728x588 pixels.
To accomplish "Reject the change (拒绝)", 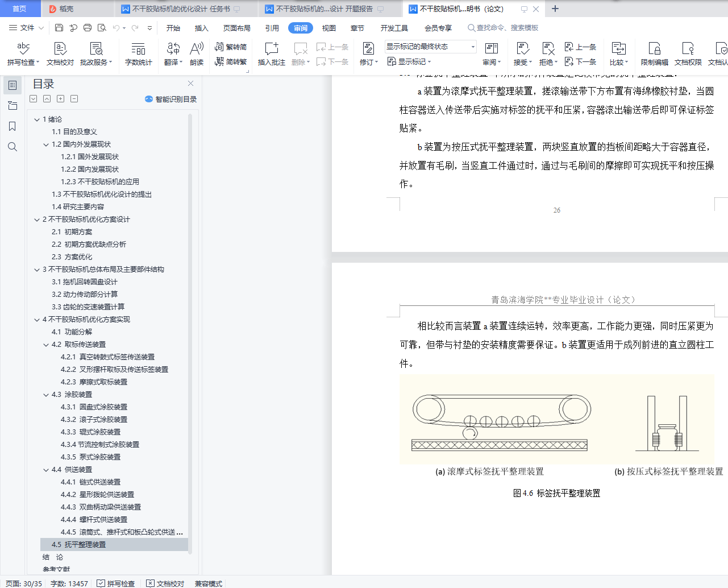I will pyautogui.click(x=548, y=54).
